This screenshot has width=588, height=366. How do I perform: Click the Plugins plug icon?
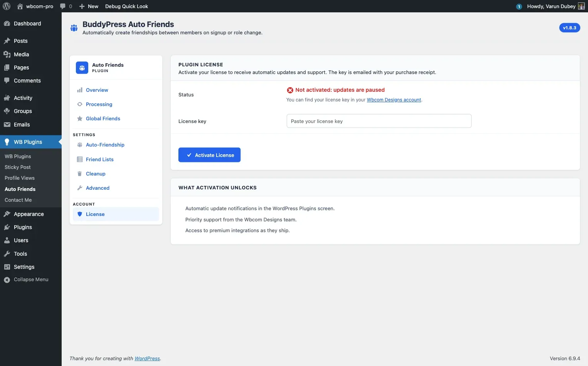point(7,227)
